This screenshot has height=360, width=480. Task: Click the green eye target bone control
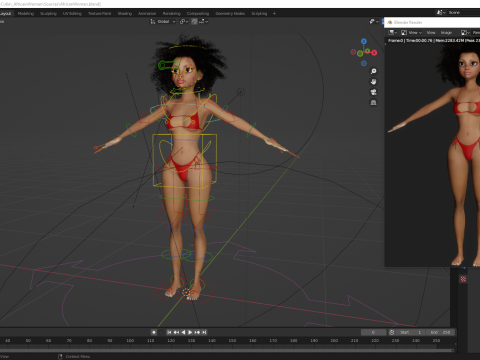point(162,65)
